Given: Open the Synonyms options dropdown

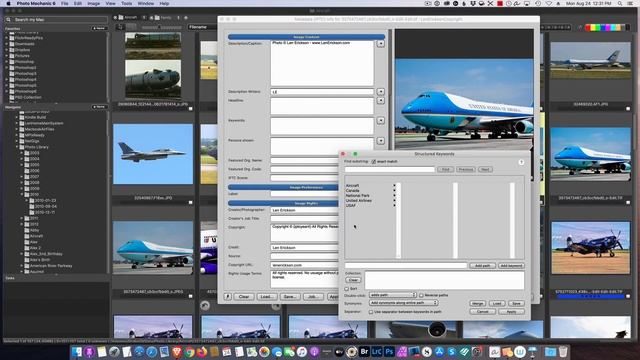Looking at the screenshot, I should [403, 303].
